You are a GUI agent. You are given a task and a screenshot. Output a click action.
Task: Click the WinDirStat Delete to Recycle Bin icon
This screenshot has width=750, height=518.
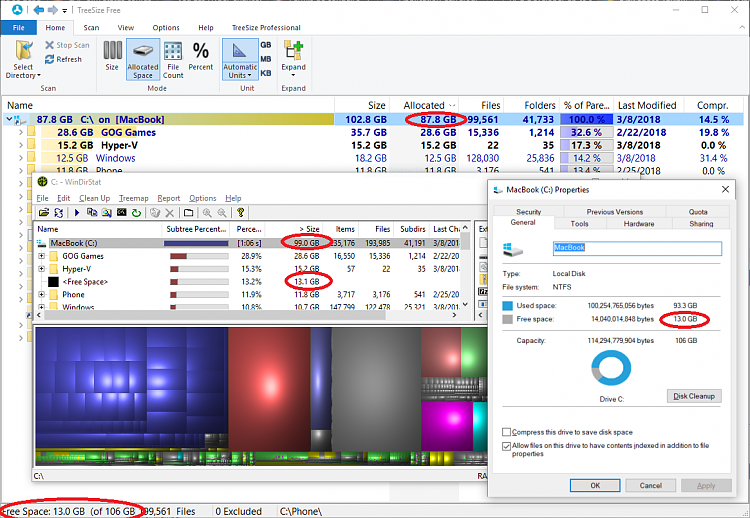click(154, 213)
